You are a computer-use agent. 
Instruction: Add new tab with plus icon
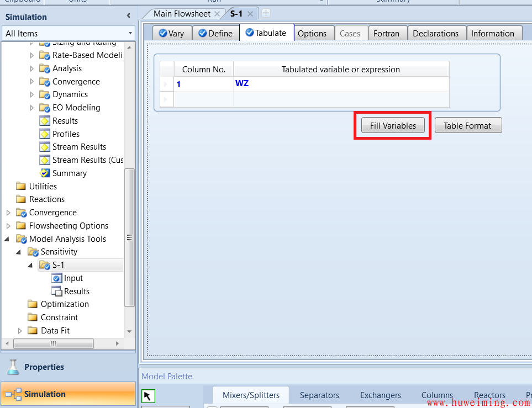[x=266, y=13]
